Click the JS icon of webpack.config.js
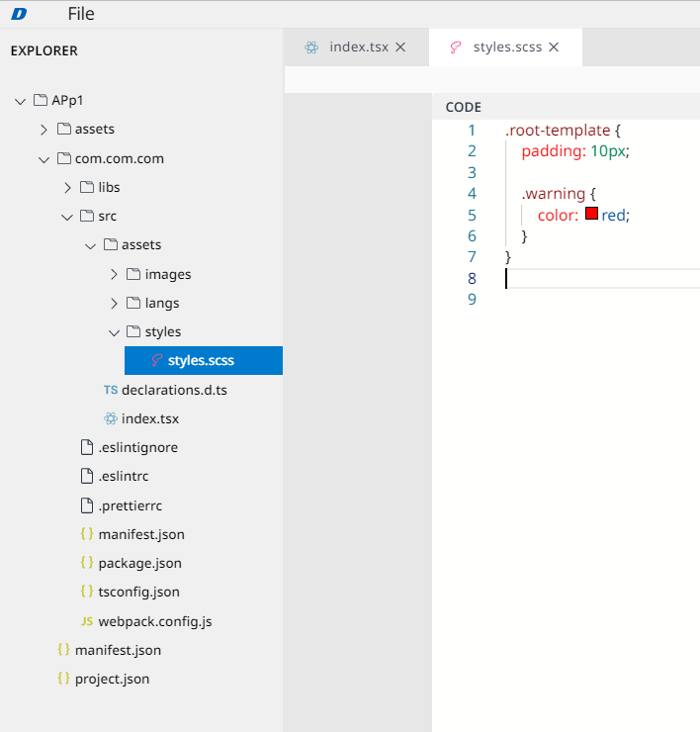Screen dimensions: 700x732 [x=87, y=621]
